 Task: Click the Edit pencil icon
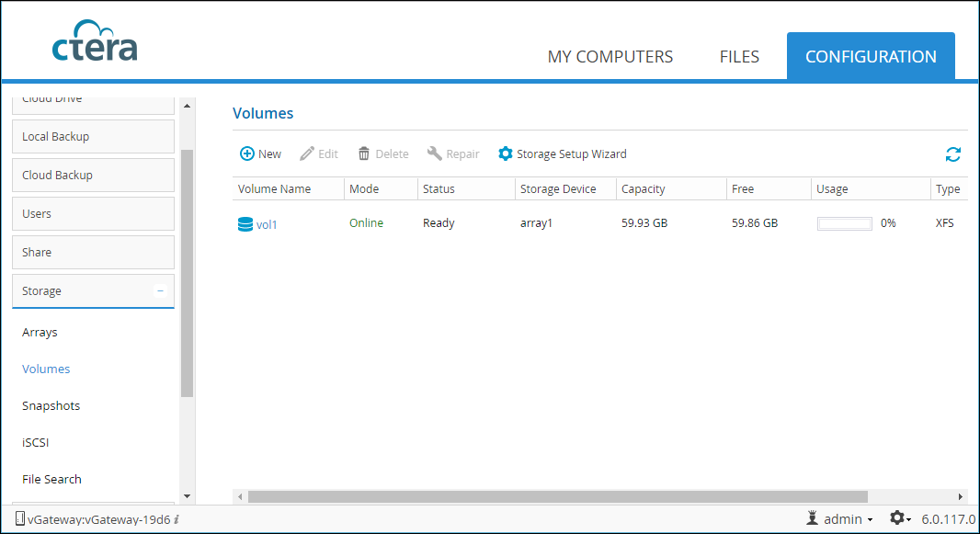point(307,153)
